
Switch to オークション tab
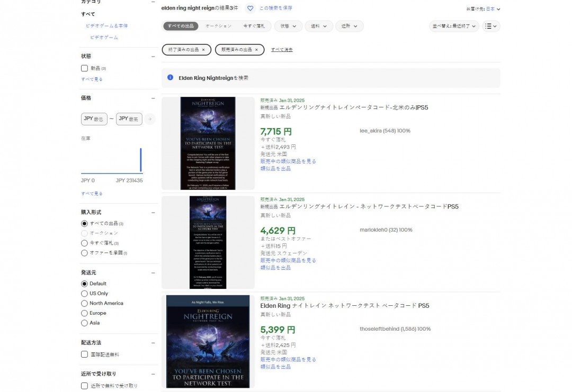pyautogui.click(x=218, y=26)
